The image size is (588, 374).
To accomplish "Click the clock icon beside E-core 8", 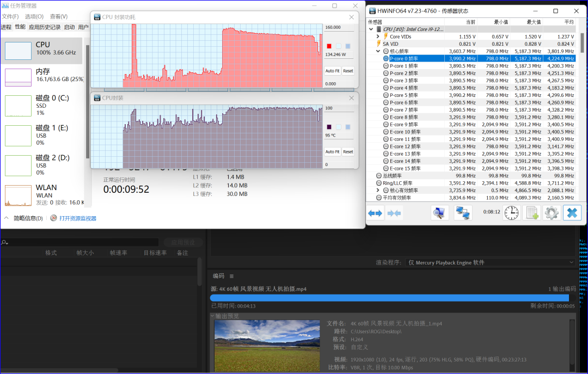I will click(x=386, y=117).
